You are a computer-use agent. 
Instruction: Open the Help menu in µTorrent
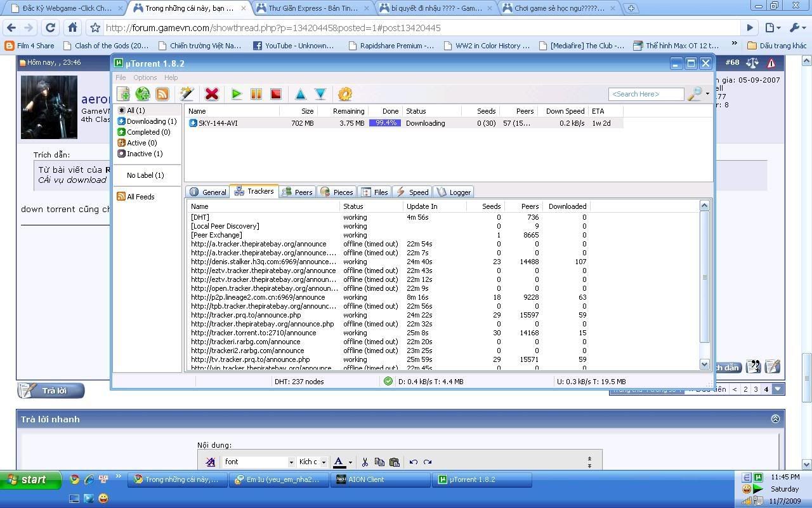[x=171, y=77]
